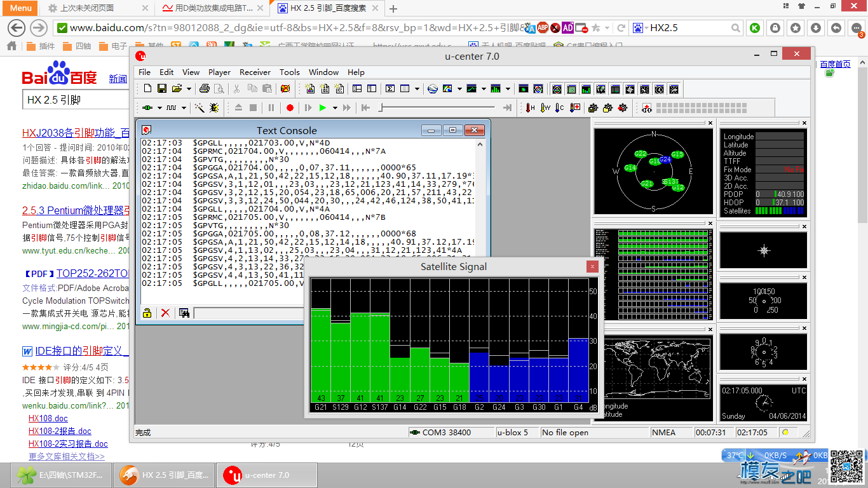Open the Tools menu
Image resolution: width=868 pixels, height=488 pixels.
[290, 72]
